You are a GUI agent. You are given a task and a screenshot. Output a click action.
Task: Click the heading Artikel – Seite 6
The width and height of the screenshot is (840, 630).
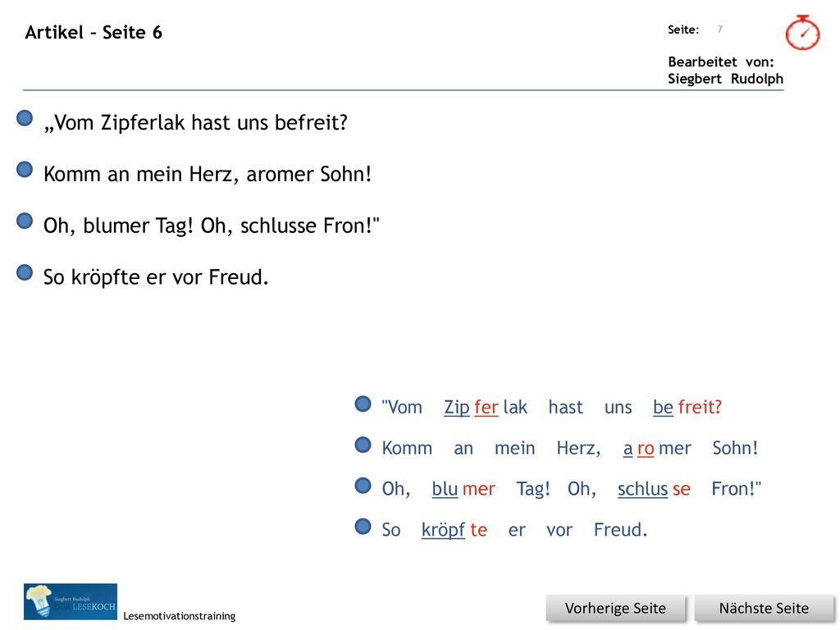tap(94, 32)
